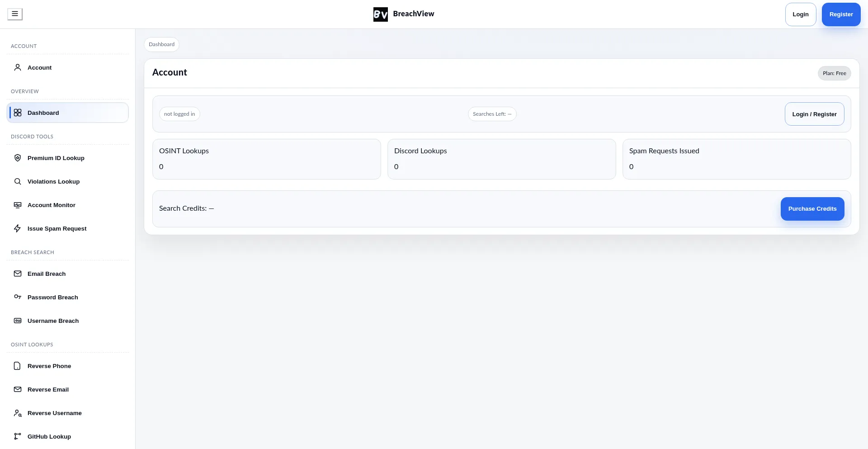Viewport: 868px width, 449px height.
Task: Click the blue Register button
Action: pos(841,14)
